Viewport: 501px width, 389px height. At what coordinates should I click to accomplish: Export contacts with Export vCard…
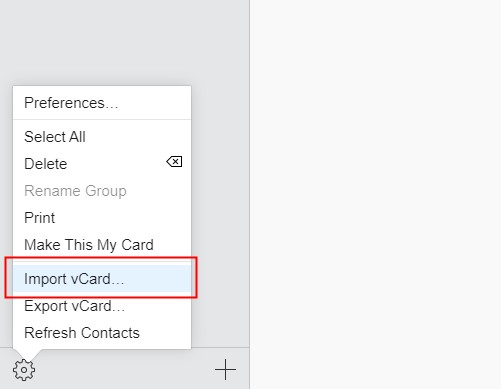(x=74, y=306)
